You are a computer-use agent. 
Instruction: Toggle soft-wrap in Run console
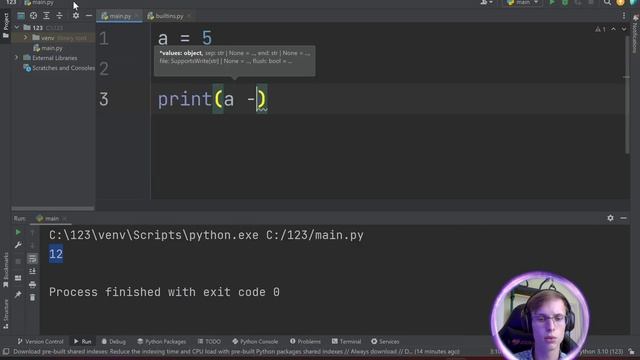[x=32, y=259]
